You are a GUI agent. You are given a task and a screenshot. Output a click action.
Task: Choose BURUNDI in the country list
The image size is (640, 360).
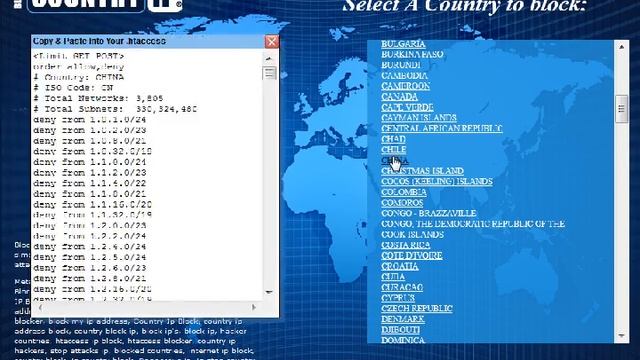tap(401, 65)
